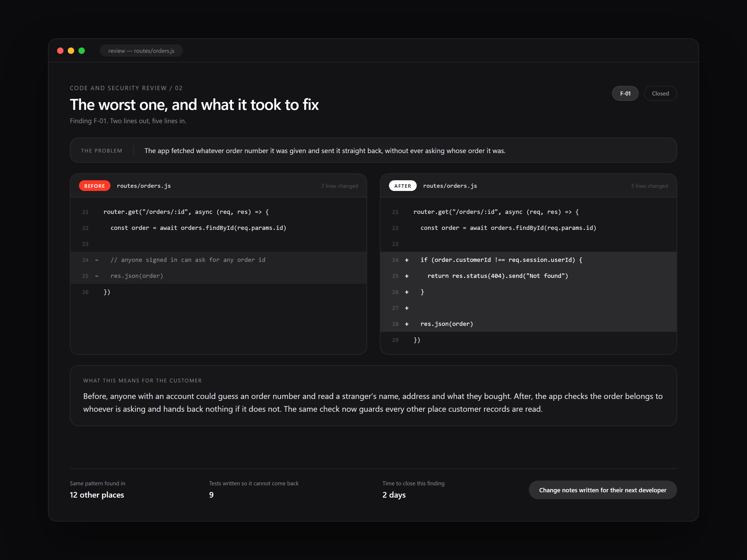Click '12 other places' statistic
Screen dimensions: 747x560
click(x=97, y=494)
